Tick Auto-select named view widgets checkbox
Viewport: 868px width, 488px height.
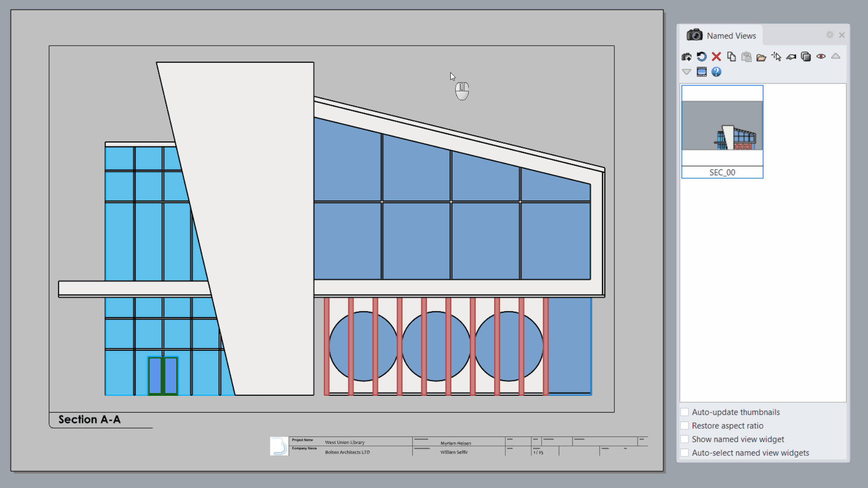(684, 453)
